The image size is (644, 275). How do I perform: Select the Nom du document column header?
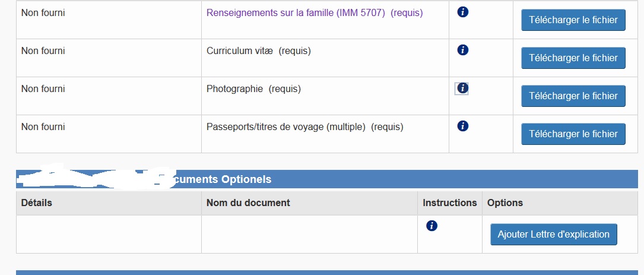click(248, 203)
